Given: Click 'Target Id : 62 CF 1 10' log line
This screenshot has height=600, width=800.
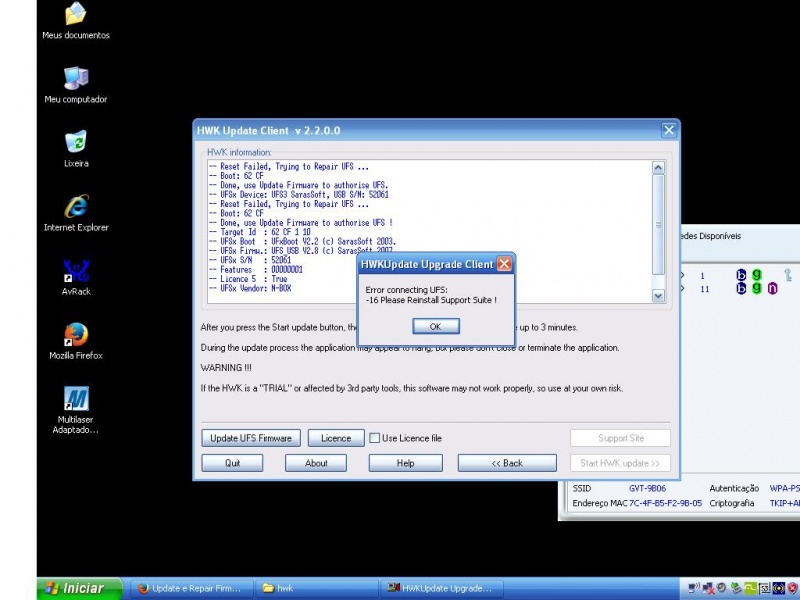Looking at the screenshot, I should tap(260, 232).
